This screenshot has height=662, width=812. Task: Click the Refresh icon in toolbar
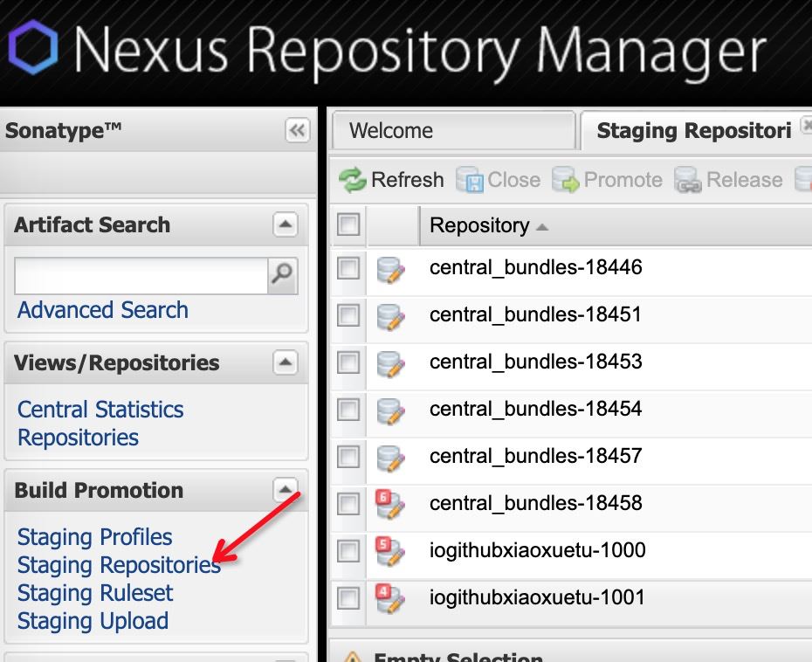352,180
